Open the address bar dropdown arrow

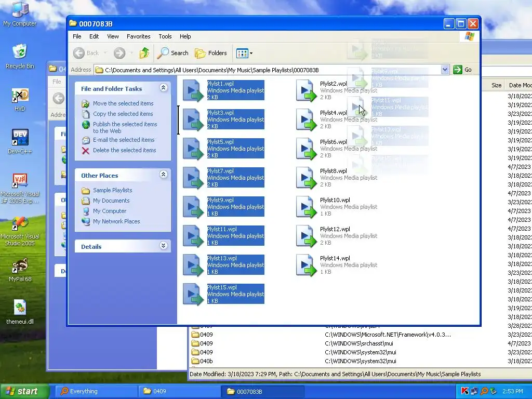[445, 70]
